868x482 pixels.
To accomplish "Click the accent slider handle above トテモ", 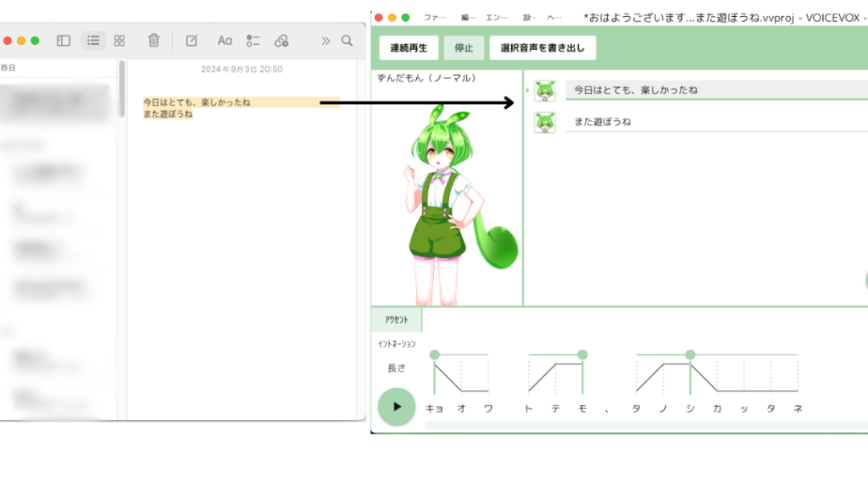I will [582, 354].
